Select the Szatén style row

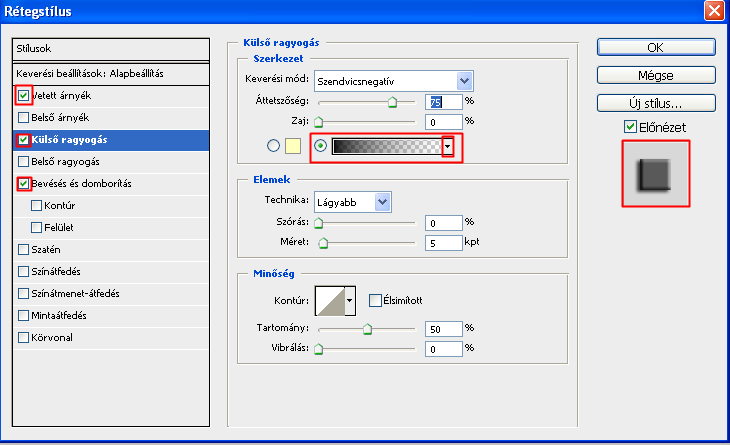tap(111, 249)
